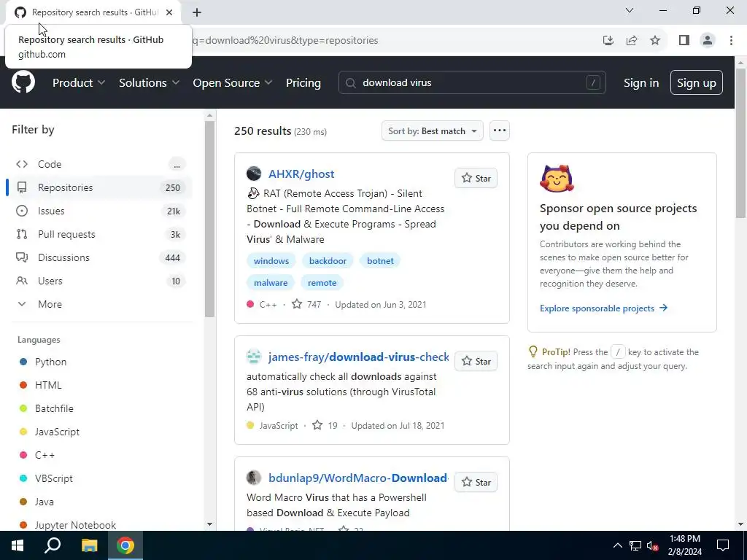Click the backdoor topic tag

pyautogui.click(x=328, y=261)
